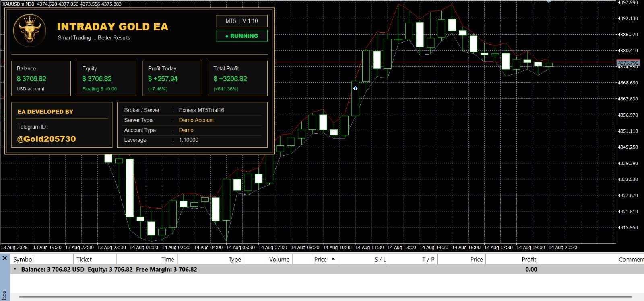Click the XAUUSDm,M30 chart title text
644x301 pixels.
pos(18,4)
